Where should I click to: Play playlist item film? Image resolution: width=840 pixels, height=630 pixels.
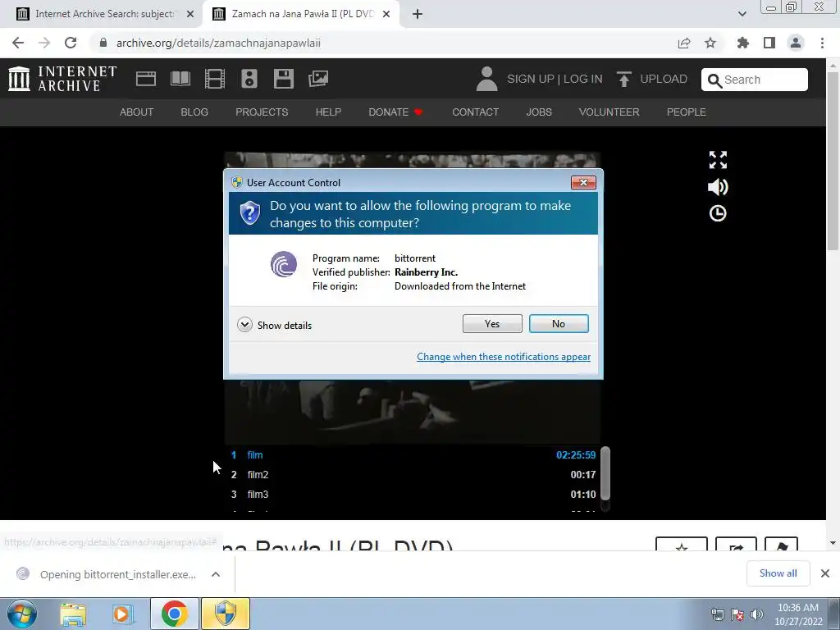[413, 454]
